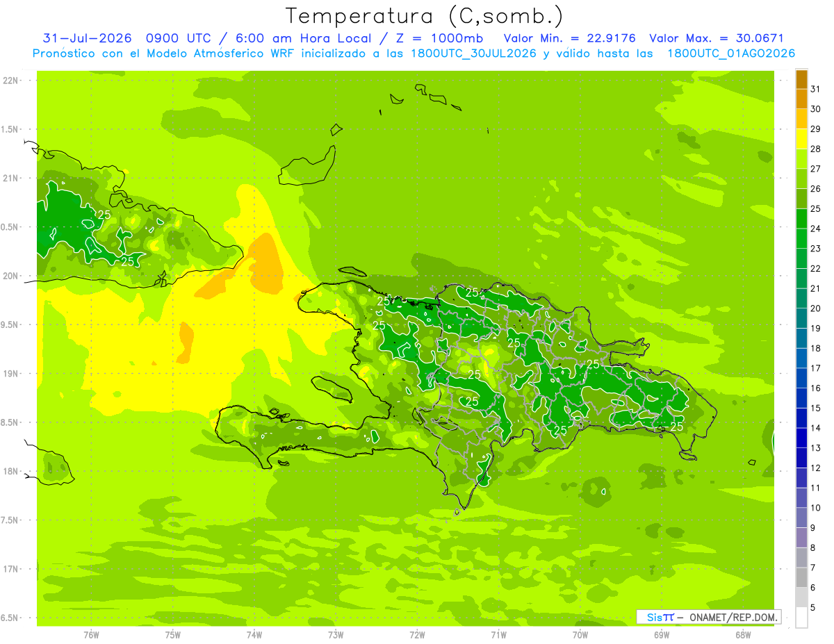Click the '20N' latitude axis label
This screenshot has width=834, height=644.
[11, 276]
